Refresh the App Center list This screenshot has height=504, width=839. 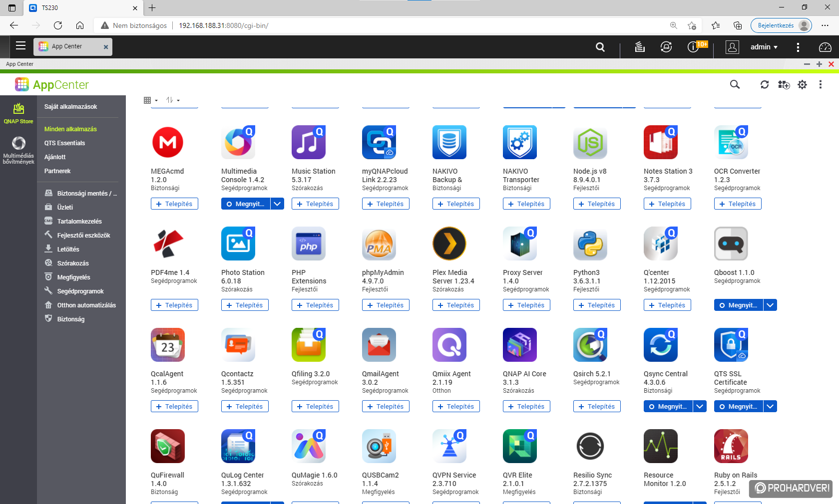[x=765, y=85]
